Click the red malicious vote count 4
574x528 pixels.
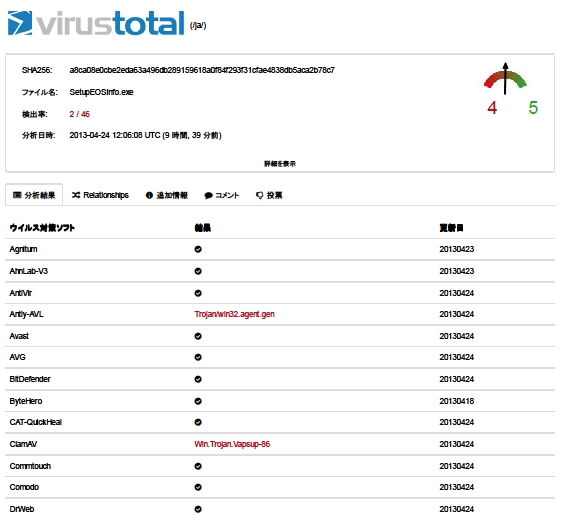click(492, 108)
